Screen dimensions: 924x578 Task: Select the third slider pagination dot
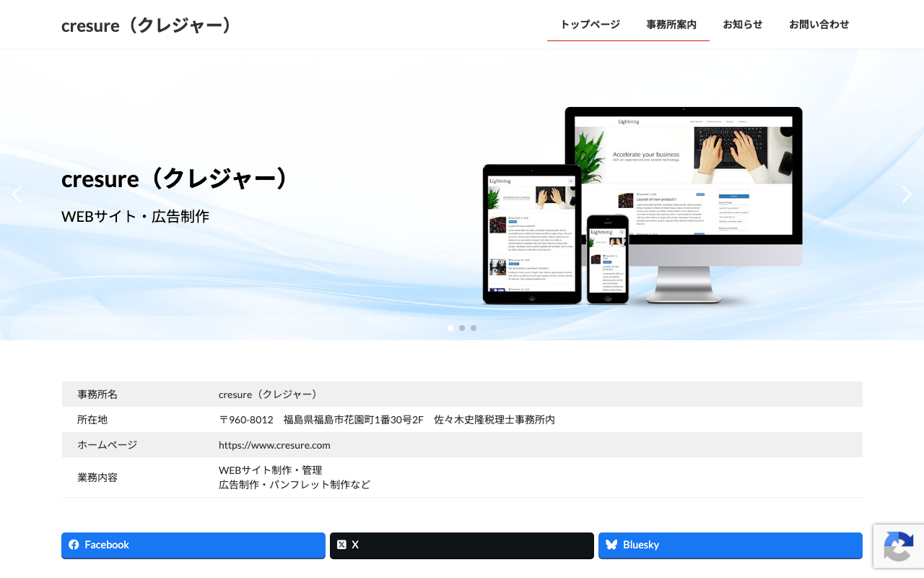[x=474, y=328]
